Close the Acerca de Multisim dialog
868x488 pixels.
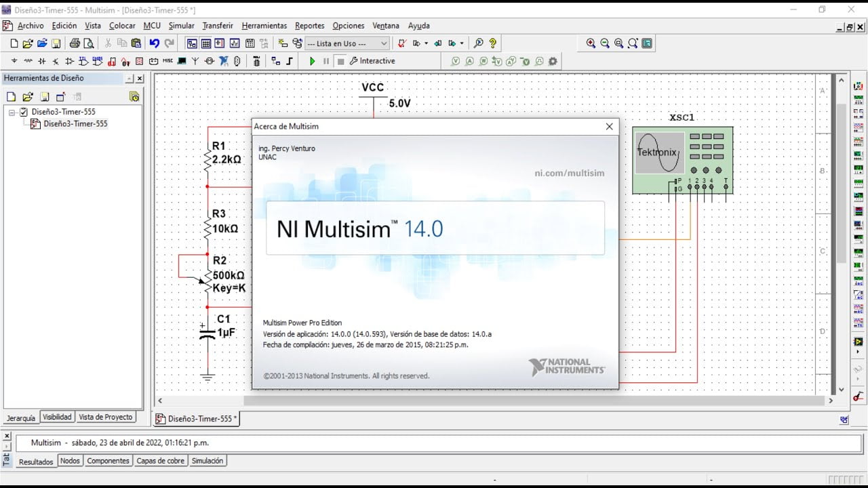coord(608,126)
